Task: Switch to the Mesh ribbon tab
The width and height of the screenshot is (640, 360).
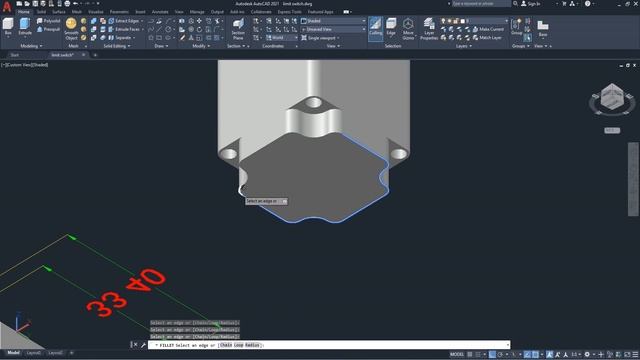Action: [77, 12]
